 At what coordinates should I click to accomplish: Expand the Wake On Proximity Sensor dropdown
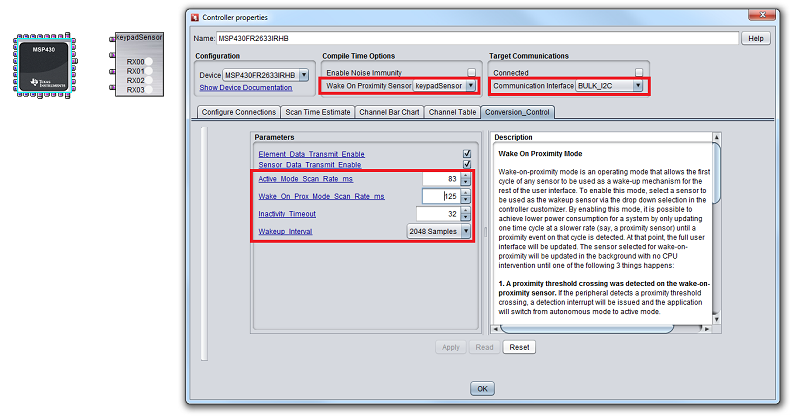(470, 87)
